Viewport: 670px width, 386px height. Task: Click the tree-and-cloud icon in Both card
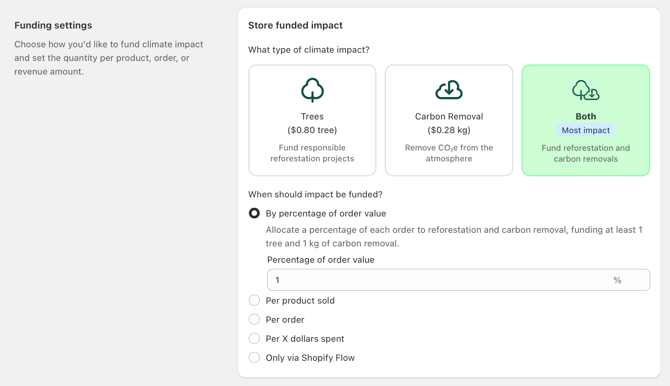pos(586,90)
